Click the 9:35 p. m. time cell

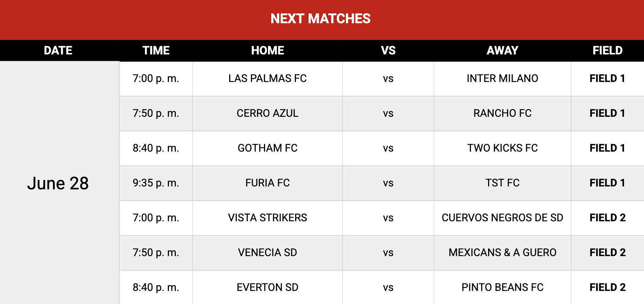[156, 183]
